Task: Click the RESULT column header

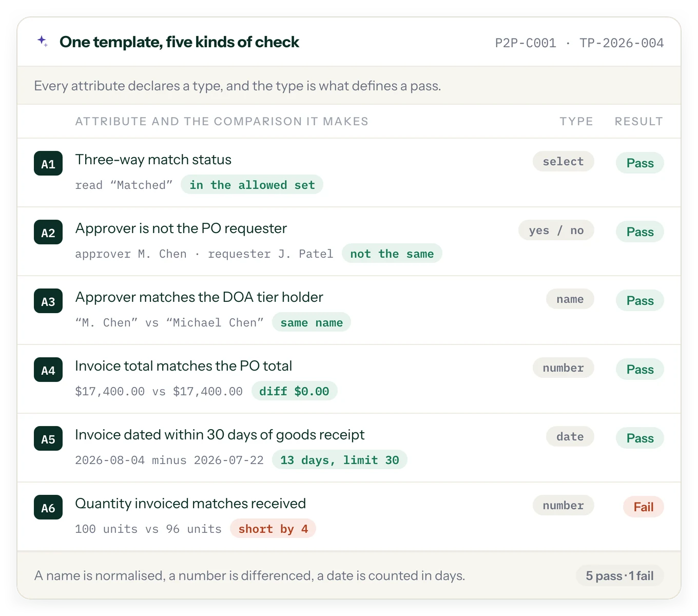Action: pos(639,122)
